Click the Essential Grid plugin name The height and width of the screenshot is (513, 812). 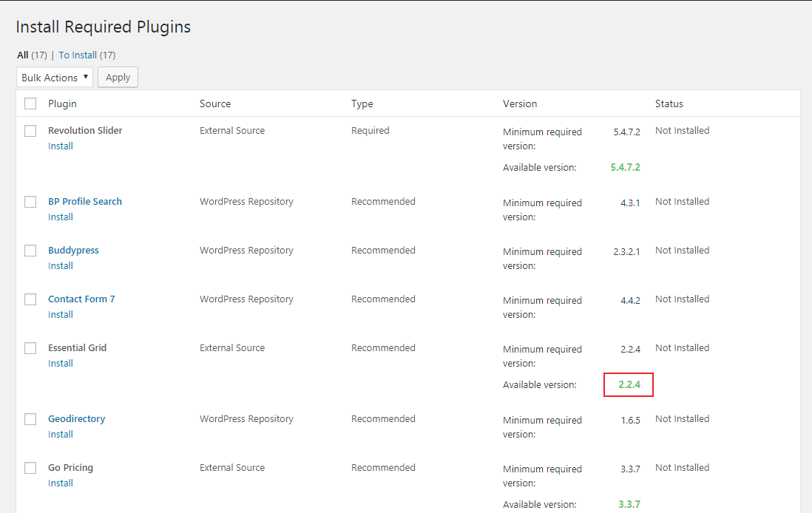77,348
